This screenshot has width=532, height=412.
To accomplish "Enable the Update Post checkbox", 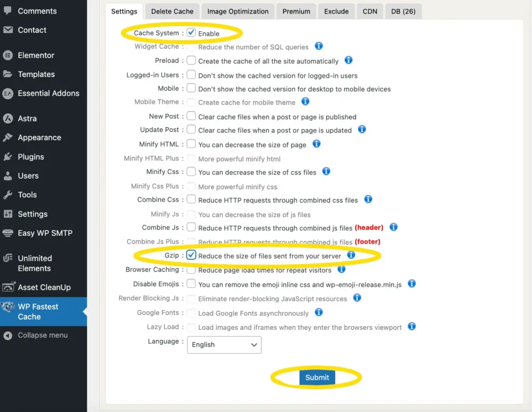I will 191,129.
